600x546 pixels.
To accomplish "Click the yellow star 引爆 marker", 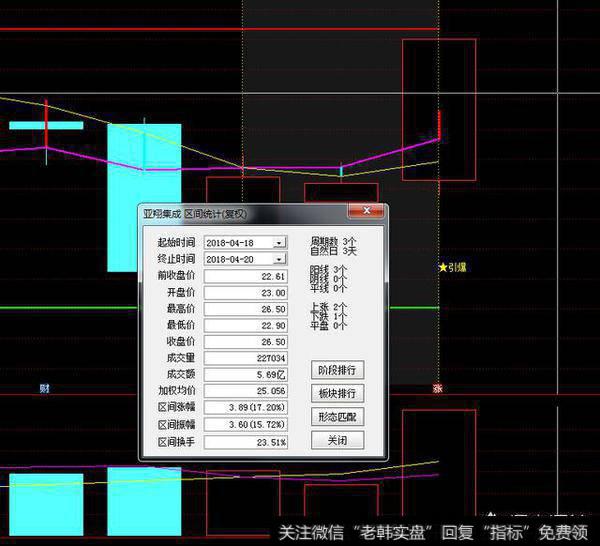I will point(453,268).
